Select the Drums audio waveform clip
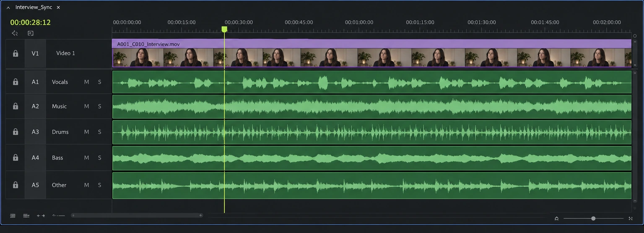The height and width of the screenshot is (233, 644). (371, 132)
